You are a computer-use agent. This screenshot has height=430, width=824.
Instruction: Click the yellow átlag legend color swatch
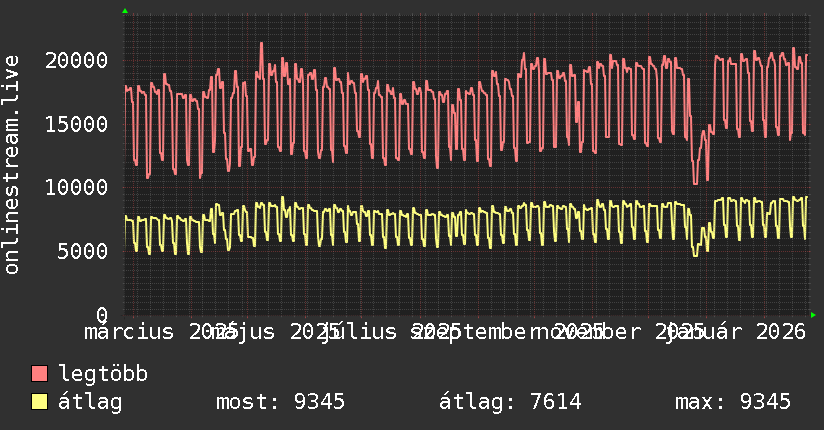(39, 402)
